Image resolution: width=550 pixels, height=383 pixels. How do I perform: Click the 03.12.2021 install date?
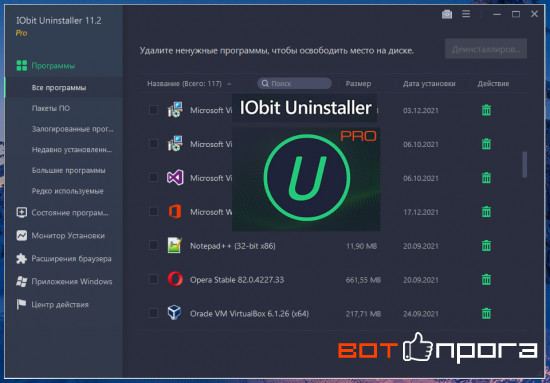tap(421, 110)
